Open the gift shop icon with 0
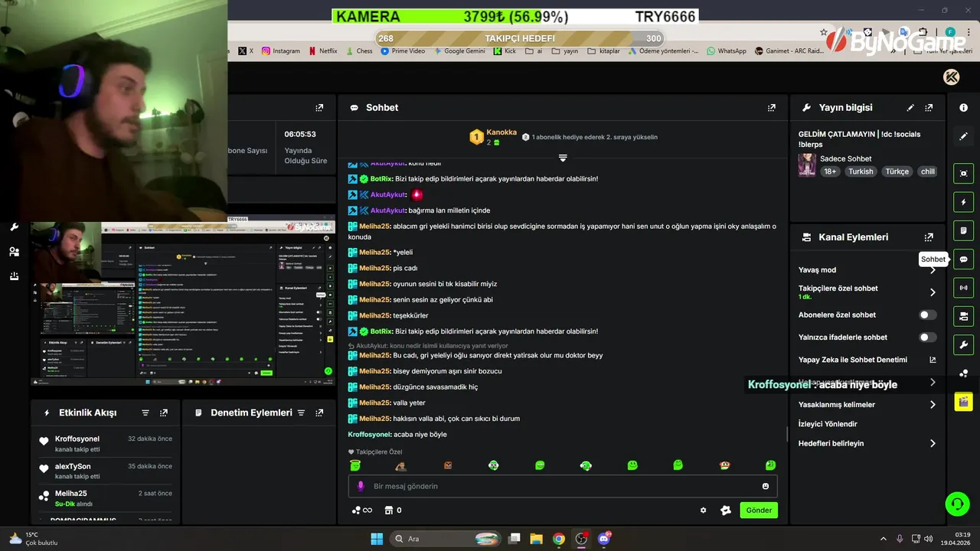Image resolution: width=980 pixels, height=551 pixels. [x=393, y=510]
